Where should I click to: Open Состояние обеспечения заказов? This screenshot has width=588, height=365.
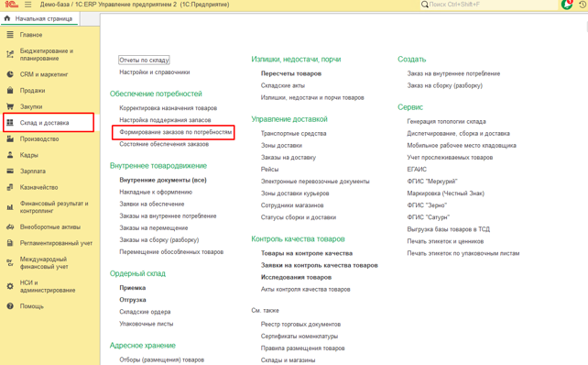(164, 144)
